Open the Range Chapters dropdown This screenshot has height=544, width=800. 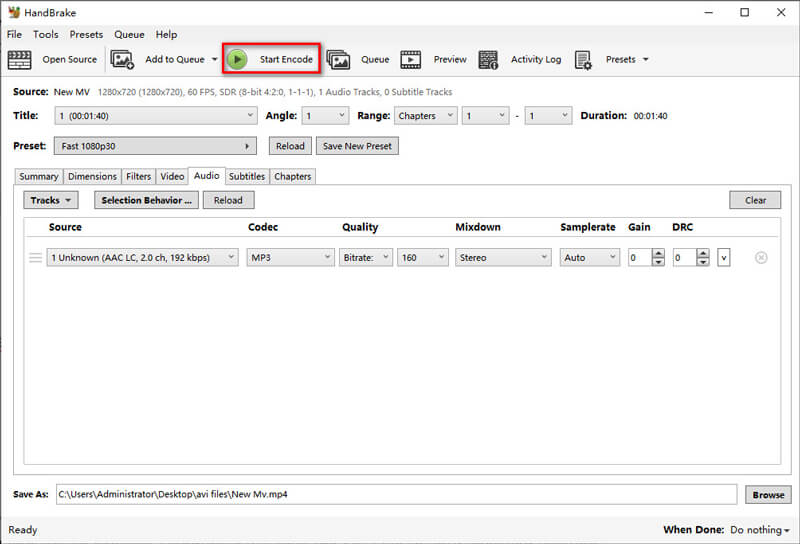[x=425, y=116]
